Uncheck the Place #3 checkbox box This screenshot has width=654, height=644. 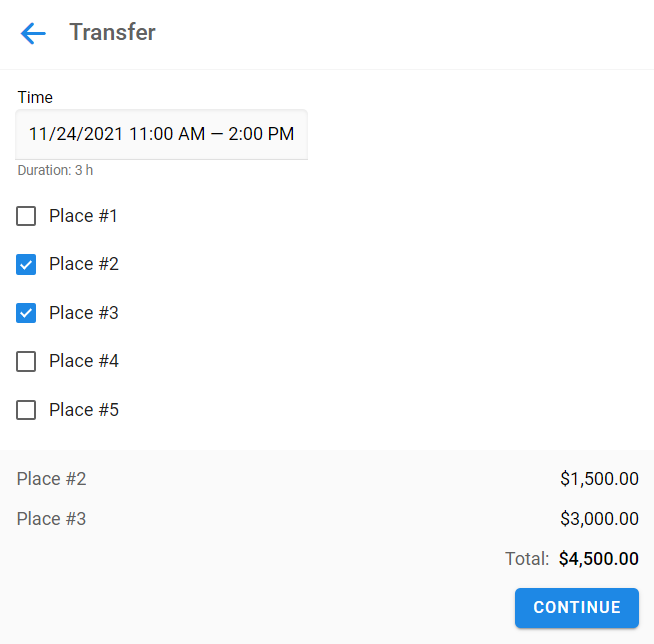coord(27,313)
